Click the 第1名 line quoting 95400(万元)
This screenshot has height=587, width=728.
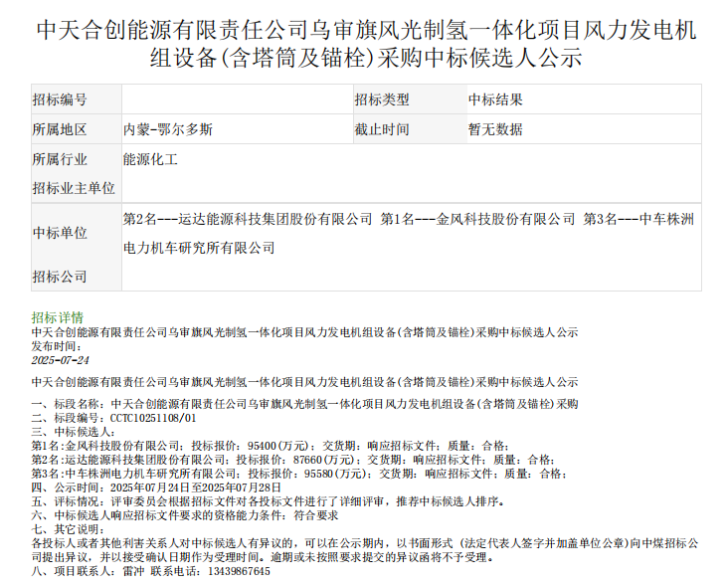pos(271,446)
